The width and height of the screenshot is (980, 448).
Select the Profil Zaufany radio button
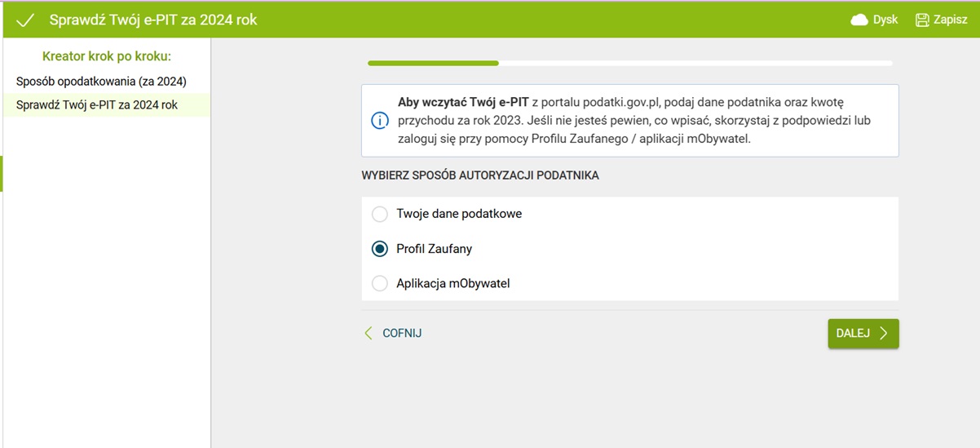click(379, 249)
